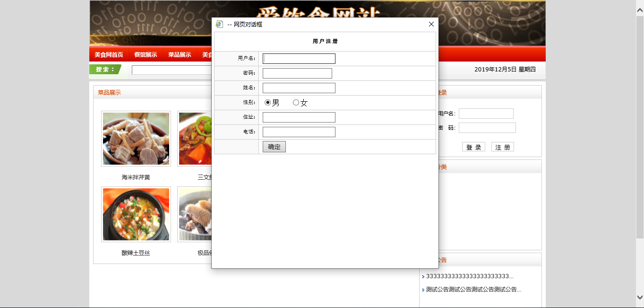Click the 电话 input field
Screen dimensions: 644x308
tap(299, 132)
